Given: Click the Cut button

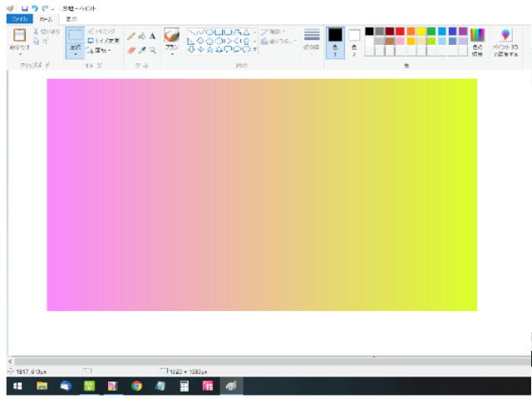Looking at the screenshot, I should [47, 32].
